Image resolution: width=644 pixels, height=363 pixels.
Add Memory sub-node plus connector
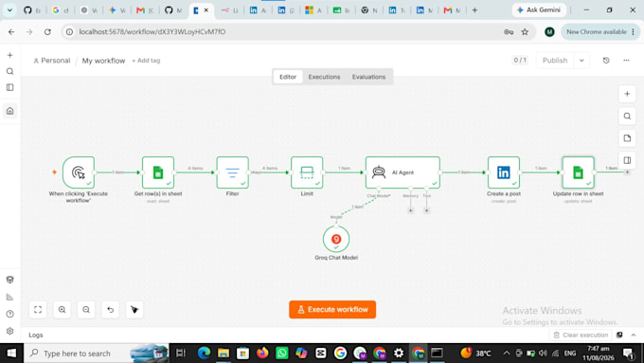(411, 210)
